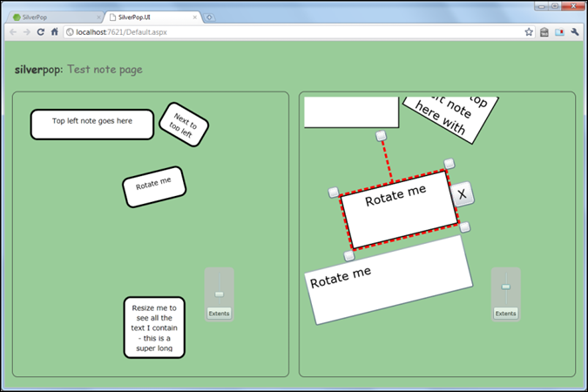
Task: Bookmark this page with the star icon
Action: (529, 32)
